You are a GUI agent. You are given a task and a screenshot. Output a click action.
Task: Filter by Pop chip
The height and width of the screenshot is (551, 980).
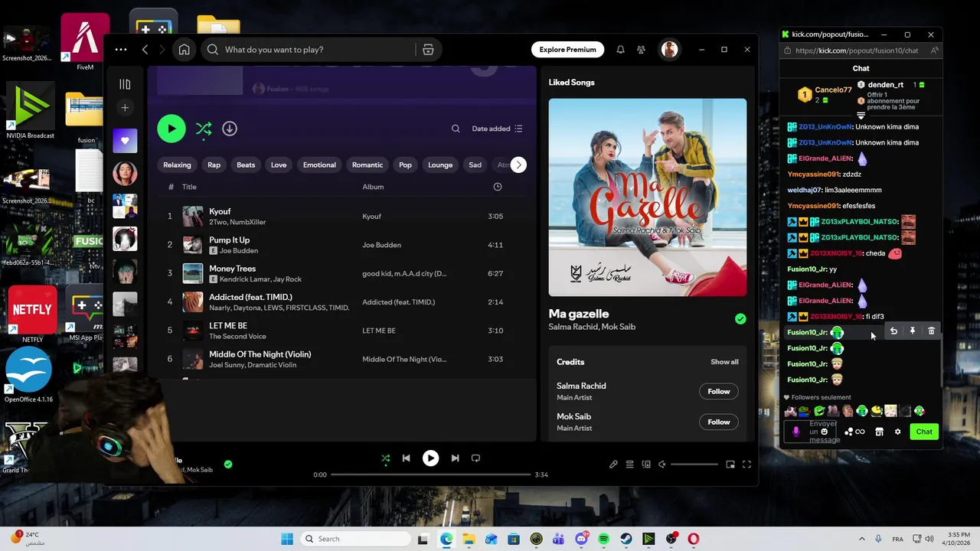pos(405,165)
